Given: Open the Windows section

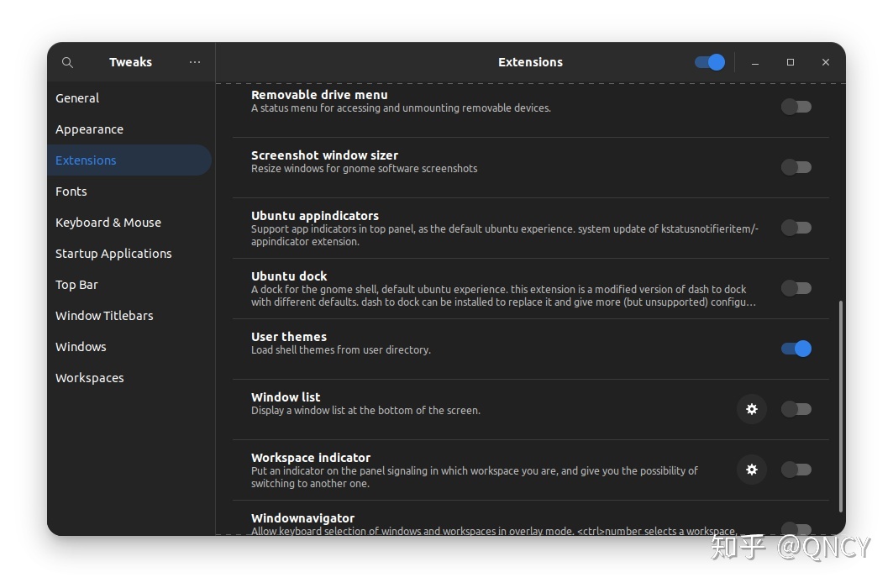Looking at the screenshot, I should coord(129,347).
